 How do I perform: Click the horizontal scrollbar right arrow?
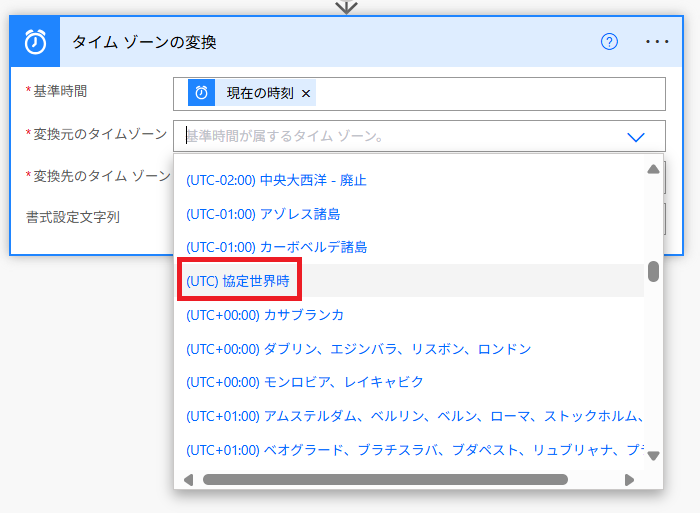coord(629,480)
